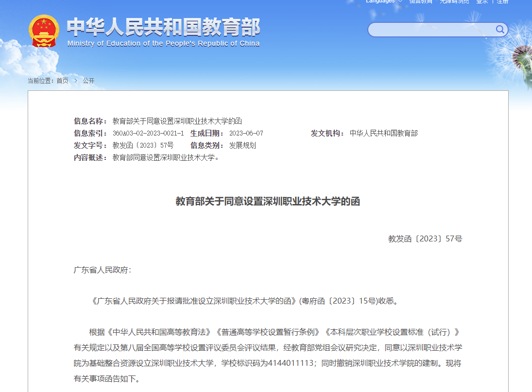Select the document number beside 发文字号

click(143, 145)
